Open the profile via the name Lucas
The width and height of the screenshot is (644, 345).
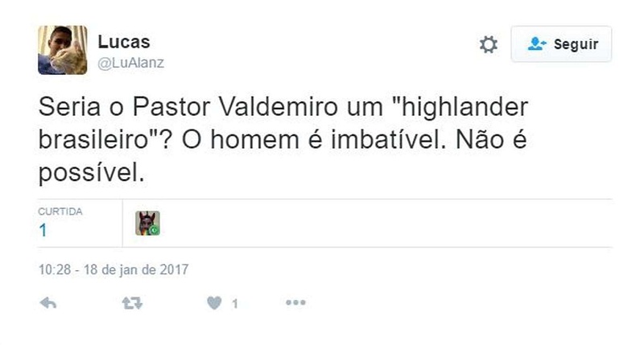[124, 42]
